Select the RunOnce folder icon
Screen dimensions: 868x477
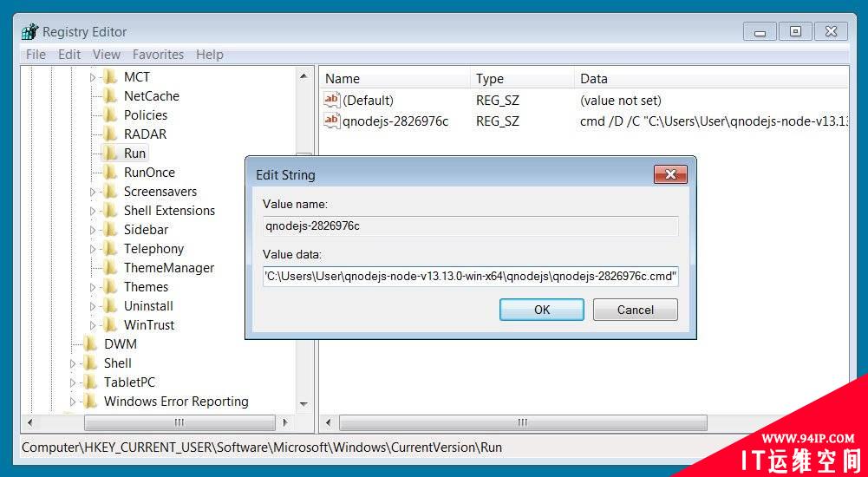tap(110, 172)
